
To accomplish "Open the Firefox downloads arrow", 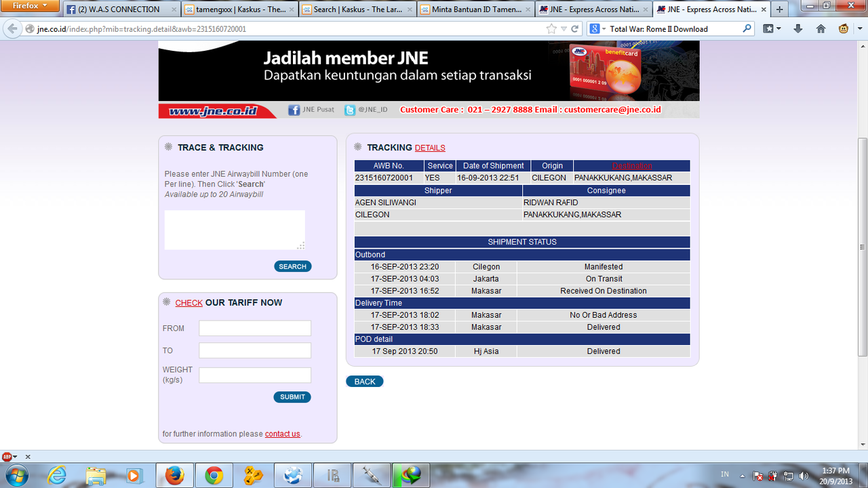I will click(x=798, y=28).
